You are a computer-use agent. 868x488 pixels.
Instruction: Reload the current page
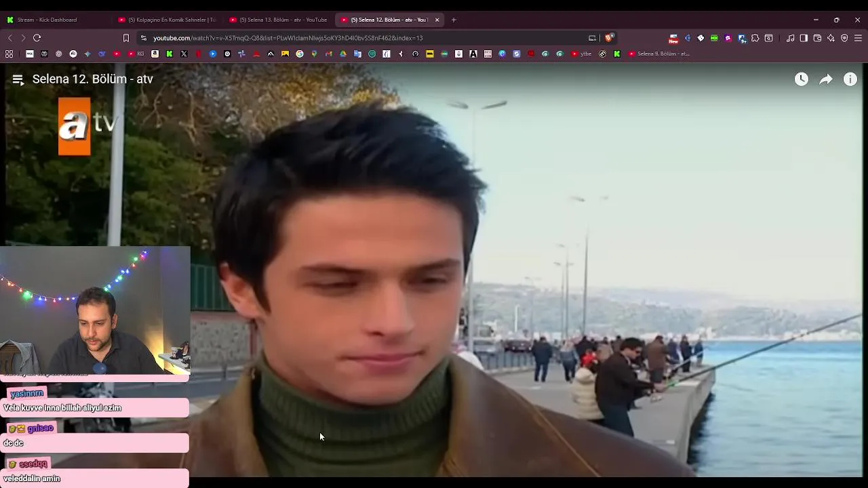(37, 38)
